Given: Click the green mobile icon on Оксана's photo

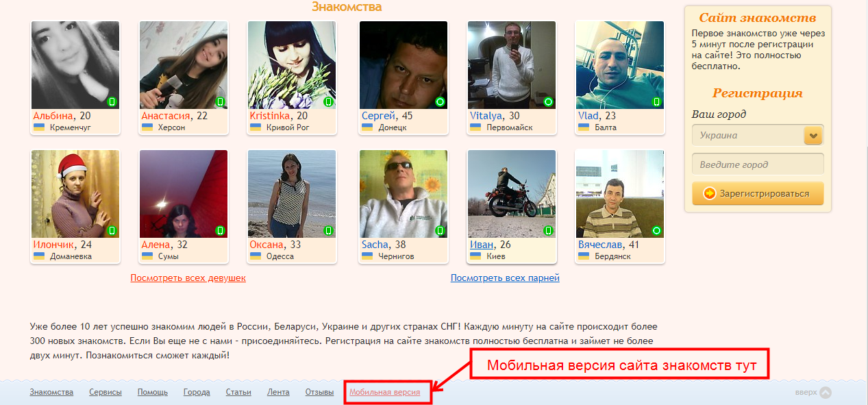Looking at the screenshot, I should click(329, 230).
